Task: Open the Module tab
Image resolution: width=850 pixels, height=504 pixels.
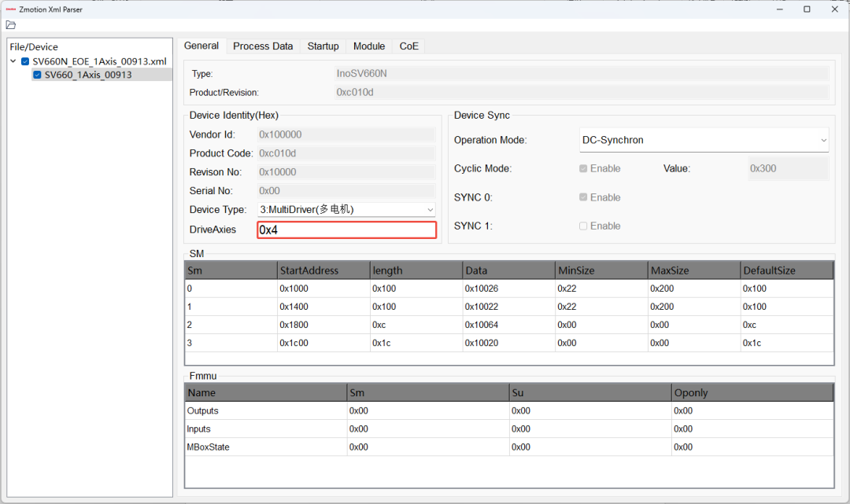Action: point(369,46)
